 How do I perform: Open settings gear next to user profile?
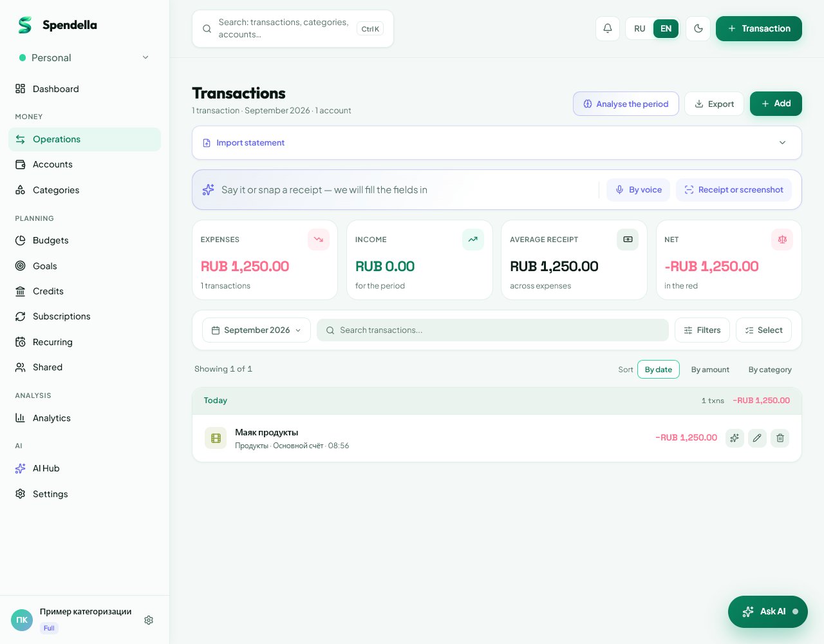tap(149, 620)
